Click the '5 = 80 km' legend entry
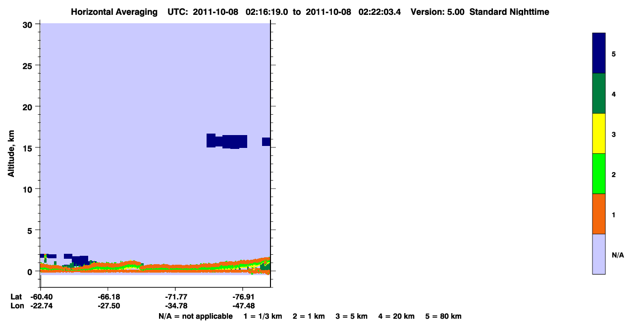This screenshot has width=644, height=330. coord(443,316)
